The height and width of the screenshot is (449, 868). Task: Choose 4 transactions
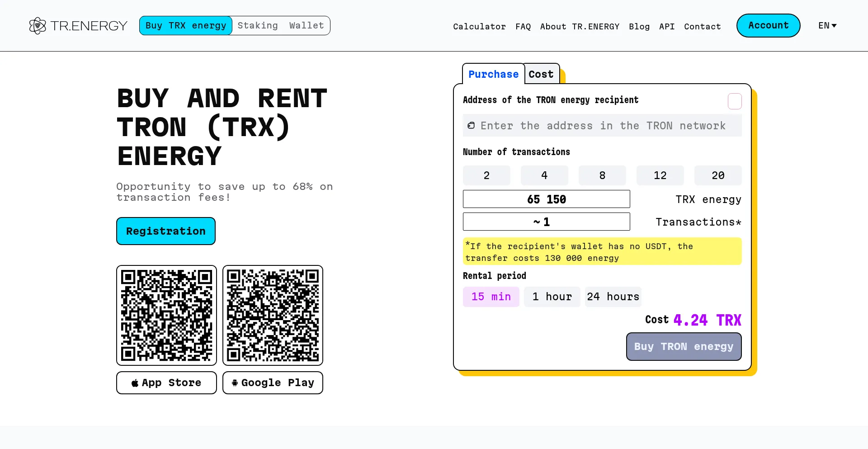click(544, 175)
